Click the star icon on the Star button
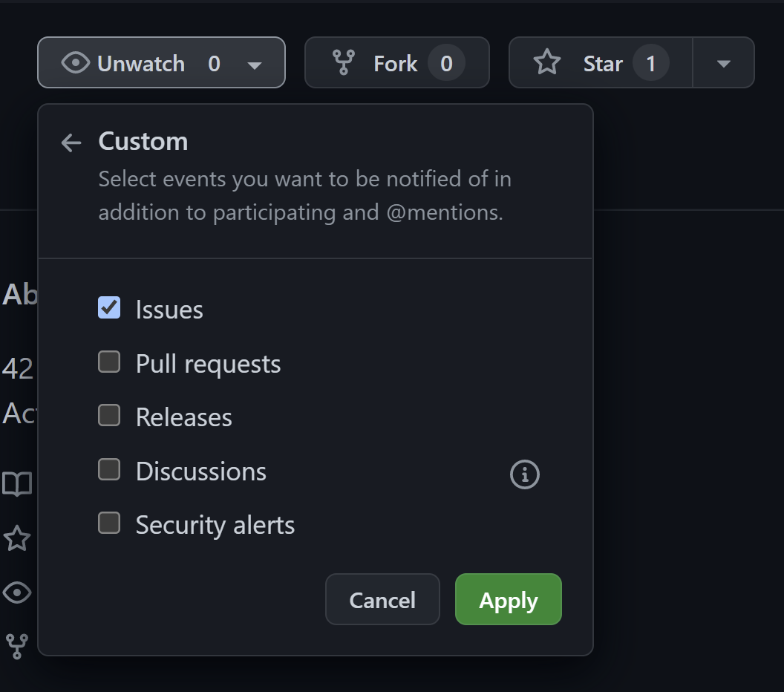Screen dimensions: 784x692 click(x=547, y=63)
